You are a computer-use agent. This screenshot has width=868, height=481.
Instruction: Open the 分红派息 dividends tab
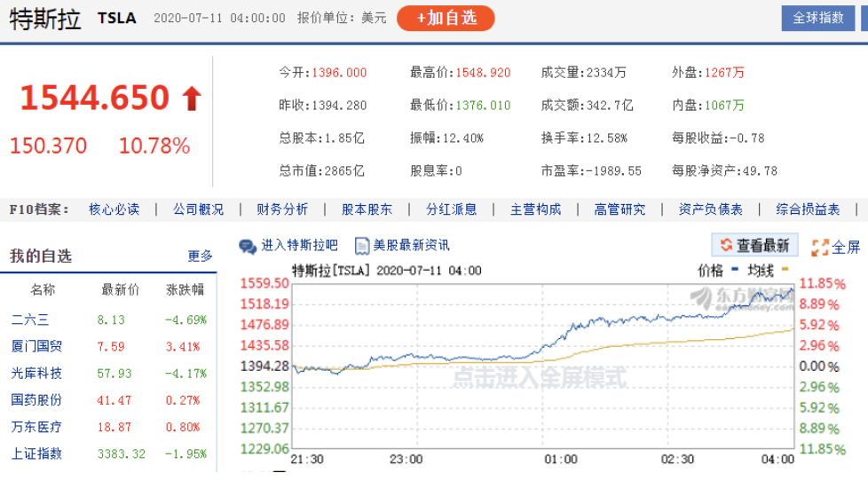(x=451, y=209)
